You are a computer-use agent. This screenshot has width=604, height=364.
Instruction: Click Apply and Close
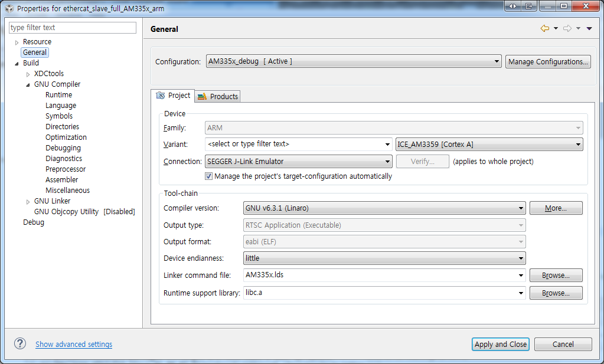point(500,344)
